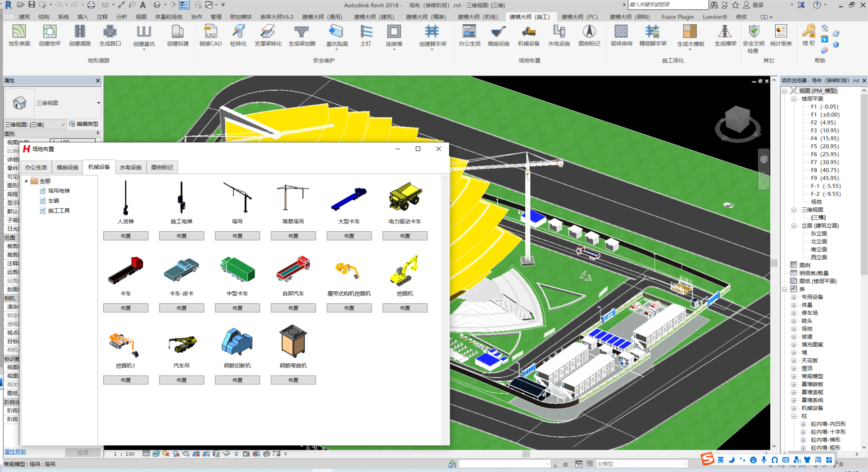This screenshot has width=868, height=472.
Task: Select the 链接CAD ribbon icon
Action: [210, 35]
